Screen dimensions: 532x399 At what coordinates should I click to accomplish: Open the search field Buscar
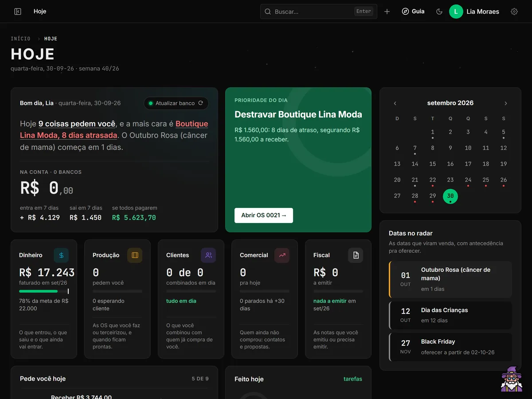pos(318,12)
